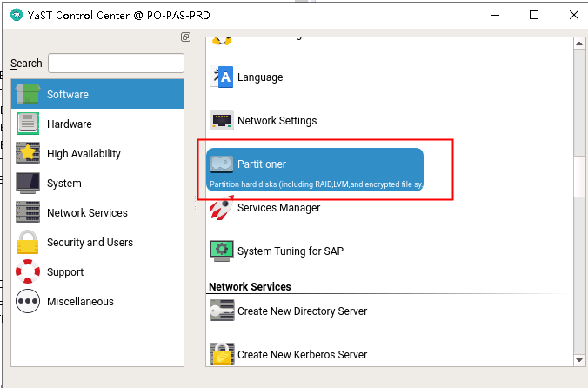Screen dimensions: 588x388
Task: Choose the High Availability star icon
Action: coord(27,153)
